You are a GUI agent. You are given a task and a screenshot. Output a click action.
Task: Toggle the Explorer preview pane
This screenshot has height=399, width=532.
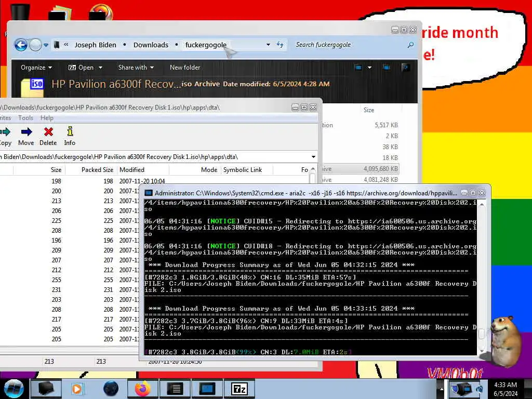pos(387,68)
